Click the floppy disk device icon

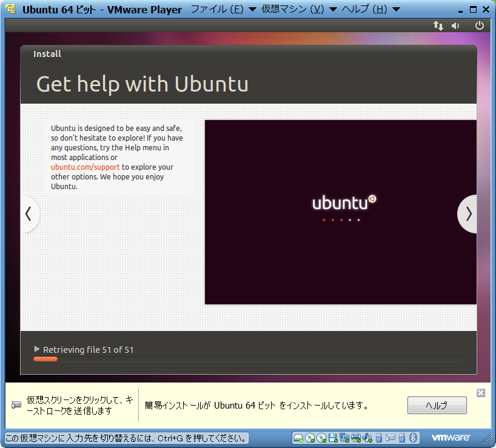tap(333, 438)
